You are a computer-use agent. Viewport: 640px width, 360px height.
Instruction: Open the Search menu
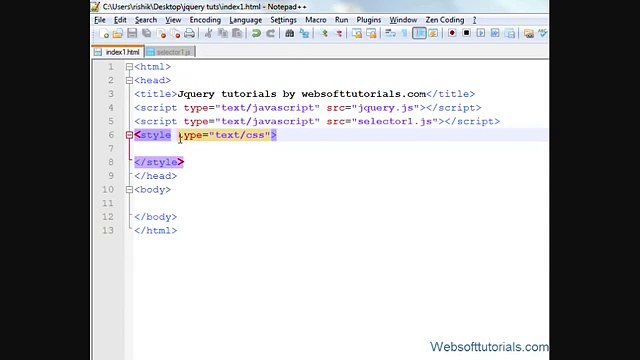point(146,20)
